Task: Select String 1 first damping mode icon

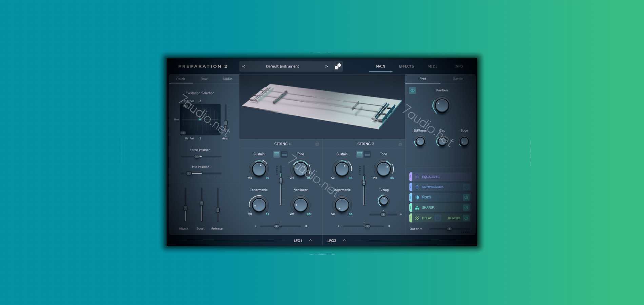Action: coord(277,154)
